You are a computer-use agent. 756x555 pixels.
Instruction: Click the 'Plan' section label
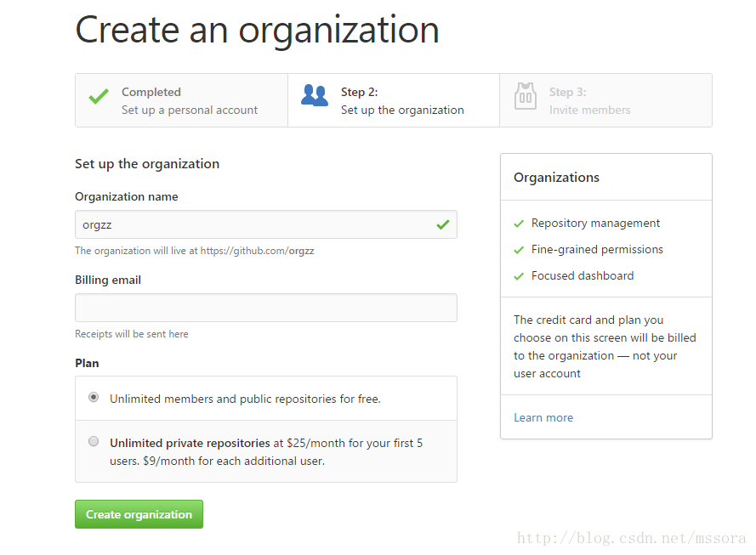coord(87,363)
